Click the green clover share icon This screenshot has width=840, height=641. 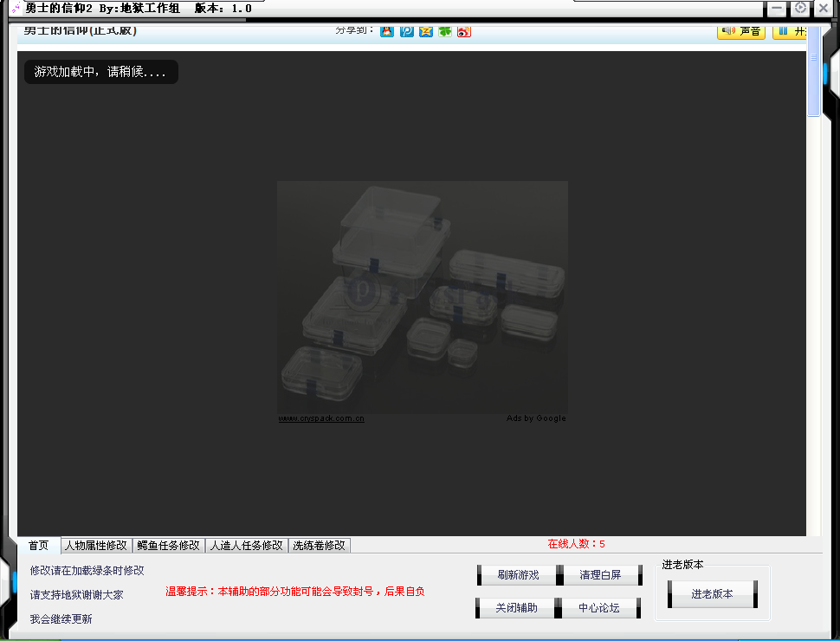point(444,31)
